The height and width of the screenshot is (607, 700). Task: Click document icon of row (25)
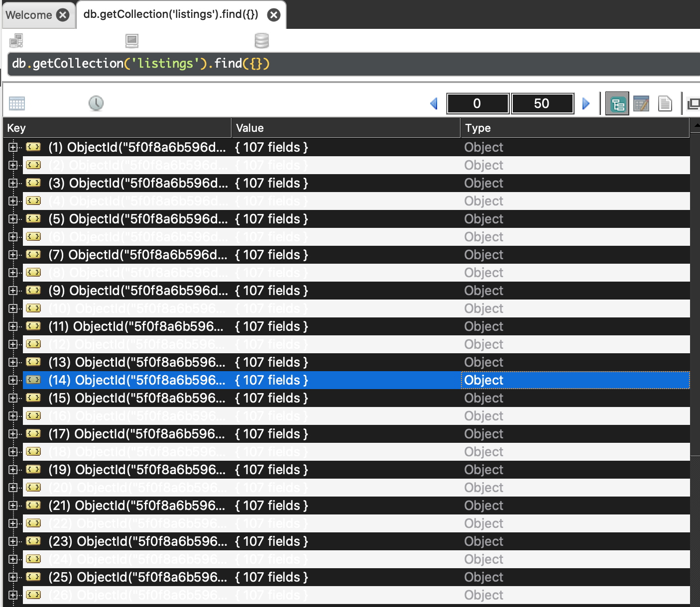coord(33,577)
